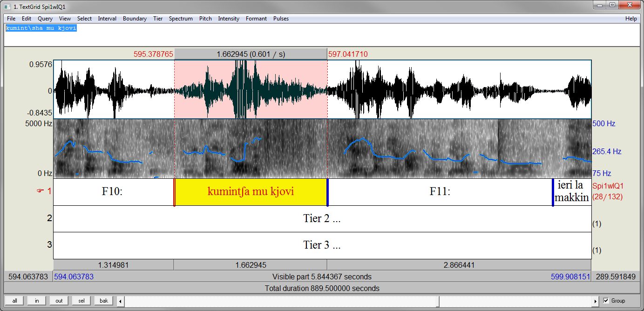The width and height of the screenshot is (644, 311).
Task: Zoom to selection with 'sel' button
Action: pyautogui.click(x=81, y=301)
